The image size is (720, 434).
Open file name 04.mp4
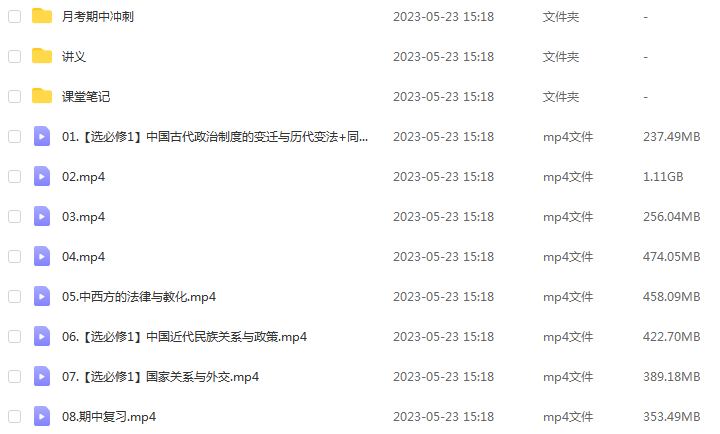pos(83,257)
